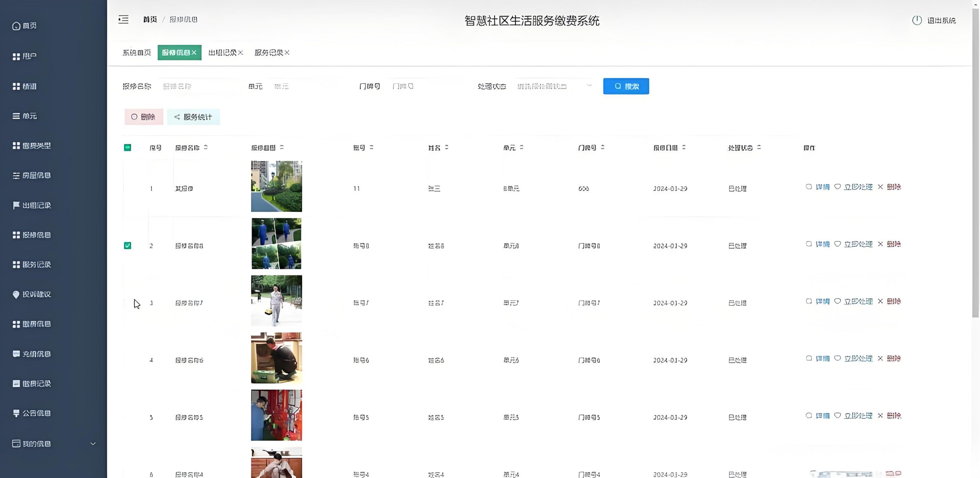This screenshot has width=980, height=478.
Task: Click the 服务统计 button
Action: [193, 117]
